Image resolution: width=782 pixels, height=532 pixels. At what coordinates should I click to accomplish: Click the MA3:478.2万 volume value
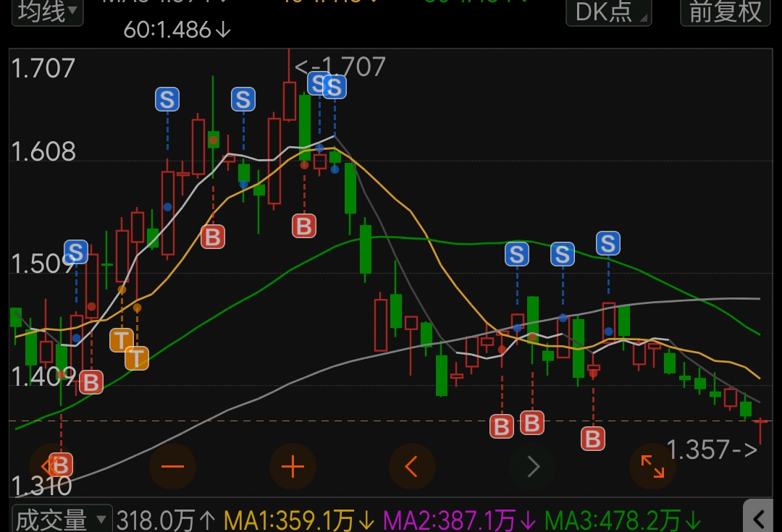[x=623, y=520]
